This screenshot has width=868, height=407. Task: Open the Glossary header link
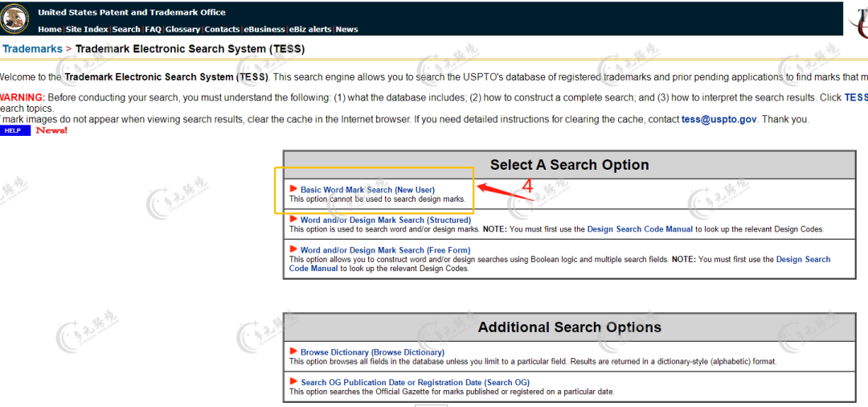coord(182,29)
